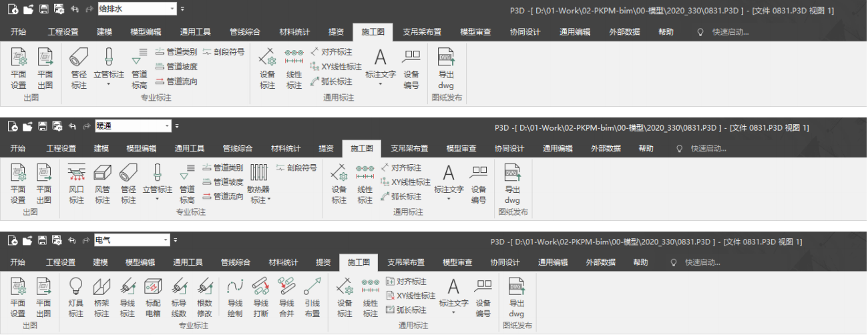Viewport: 868px width, 335px height.
Task: Click 根数修改 in the 电气 ribbon
Action: (204, 298)
